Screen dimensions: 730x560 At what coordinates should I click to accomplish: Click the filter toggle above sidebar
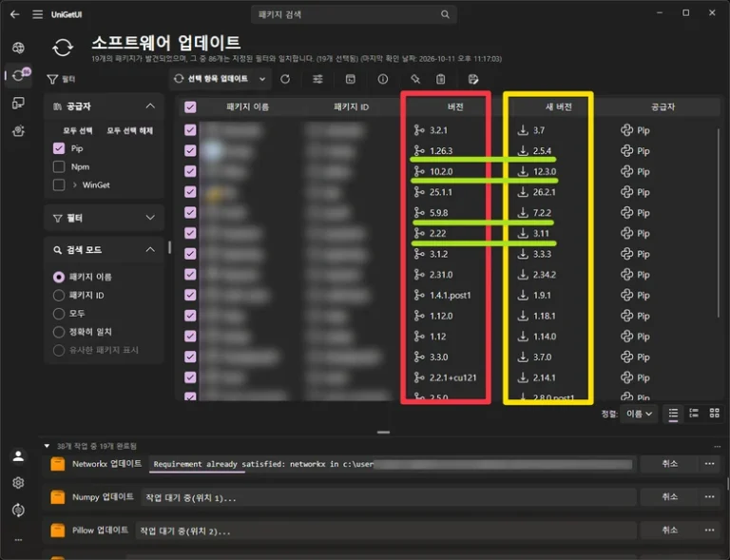tap(61, 79)
